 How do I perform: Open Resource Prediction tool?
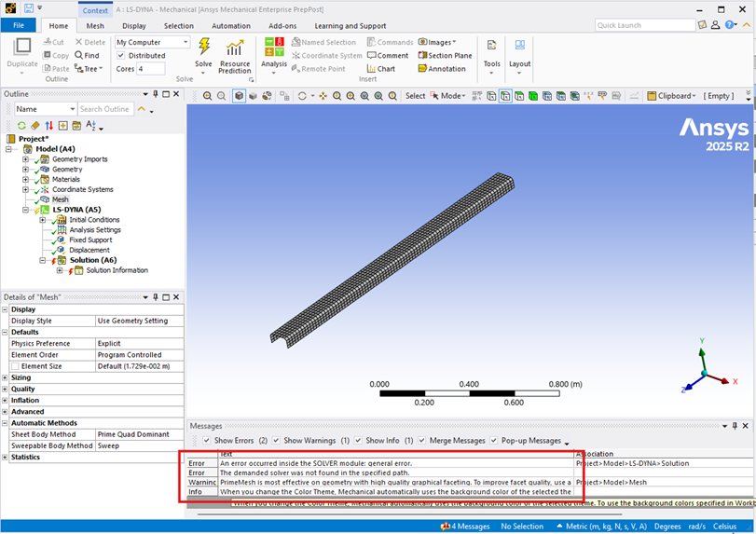235,56
